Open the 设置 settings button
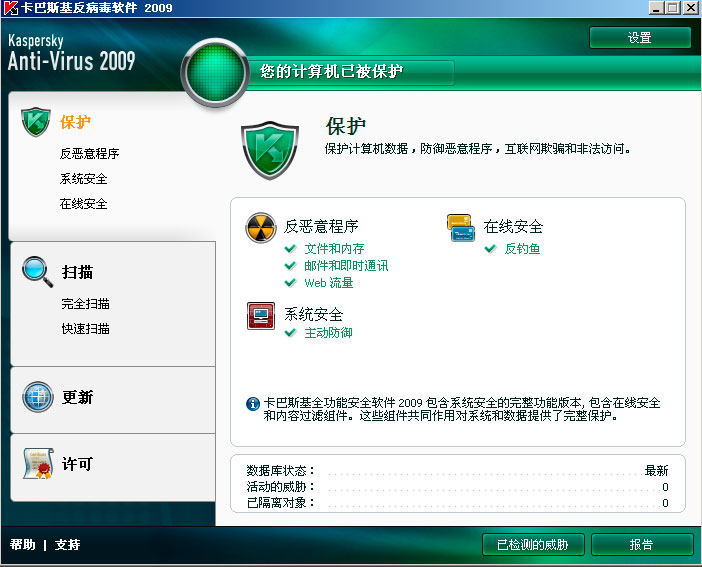The image size is (702, 567). pyautogui.click(x=640, y=38)
